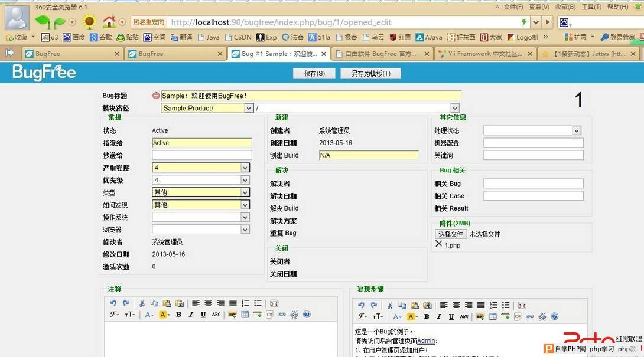Switch to the first BugFree tab

click(x=72, y=54)
